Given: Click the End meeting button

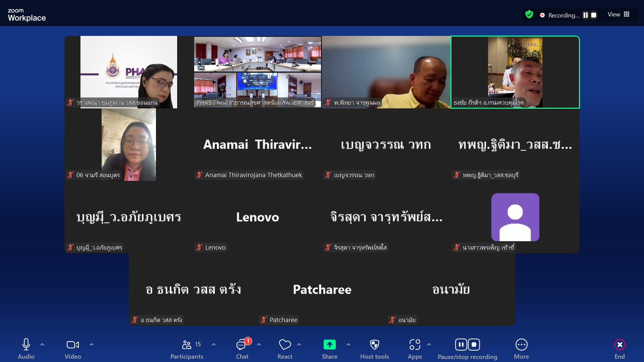Looking at the screenshot, I should 620,349.
